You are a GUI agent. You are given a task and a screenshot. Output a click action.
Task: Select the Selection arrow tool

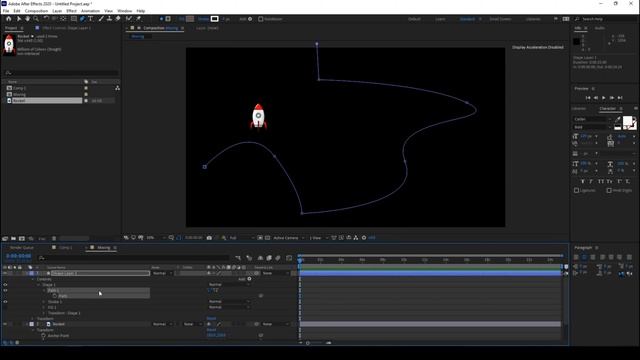18,19
